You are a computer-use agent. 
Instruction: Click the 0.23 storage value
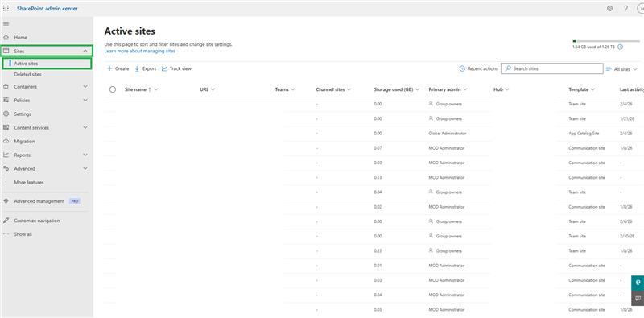[378, 251]
